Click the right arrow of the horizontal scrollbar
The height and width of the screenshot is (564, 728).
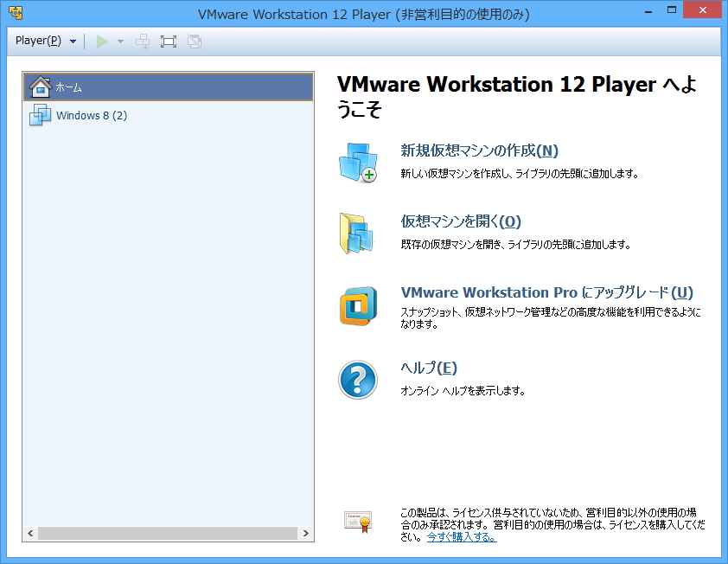[307, 534]
